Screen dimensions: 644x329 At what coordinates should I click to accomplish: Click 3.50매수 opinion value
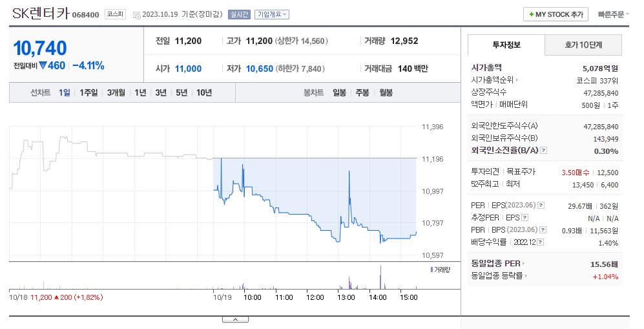pyautogui.click(x=576, y=173)
